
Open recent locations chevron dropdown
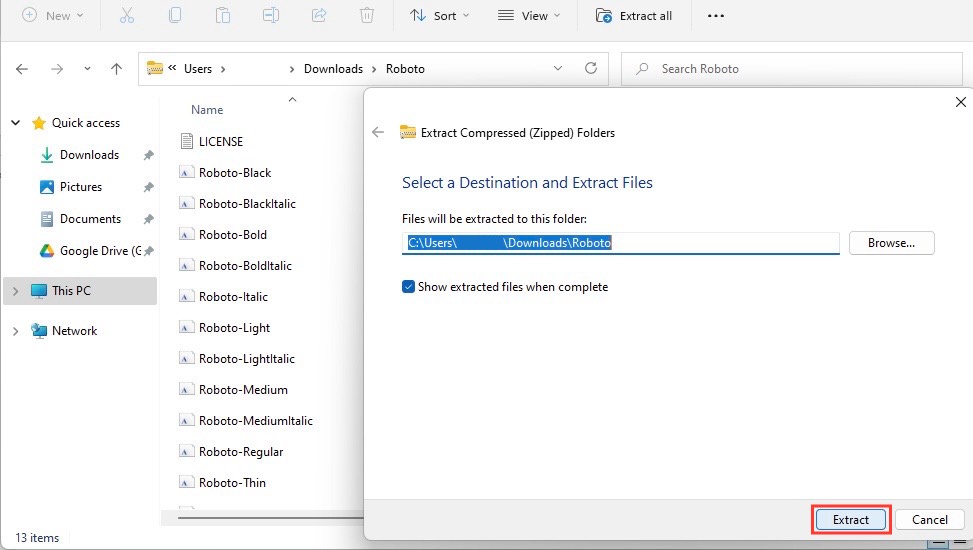click(87, 69)
